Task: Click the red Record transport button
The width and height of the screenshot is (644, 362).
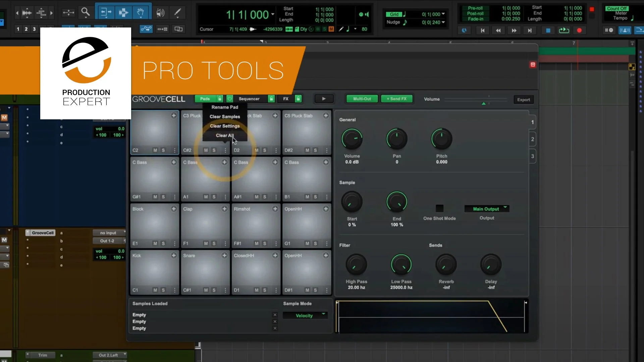Action: (579, 31)
